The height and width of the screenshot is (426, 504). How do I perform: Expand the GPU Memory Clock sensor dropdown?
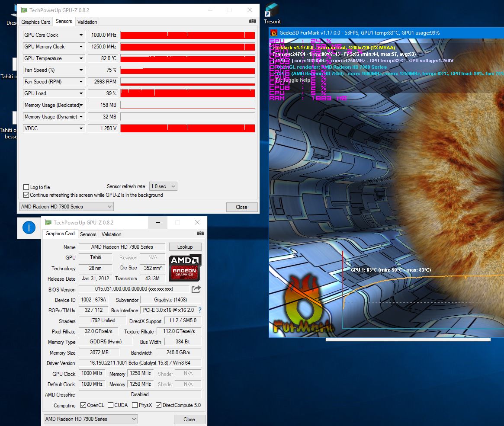tap(81, 47)
